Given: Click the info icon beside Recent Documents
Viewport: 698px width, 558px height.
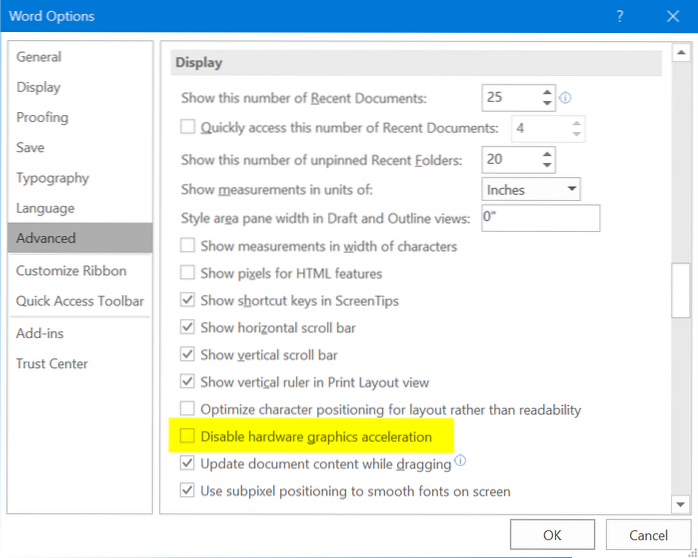Looking at the screenshot, I should click(566, 98).
